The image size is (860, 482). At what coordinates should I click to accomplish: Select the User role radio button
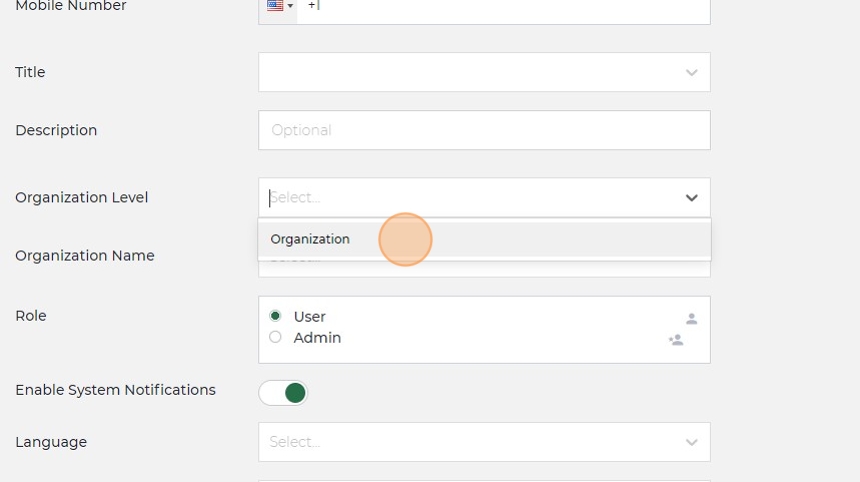tap(276, 316)
